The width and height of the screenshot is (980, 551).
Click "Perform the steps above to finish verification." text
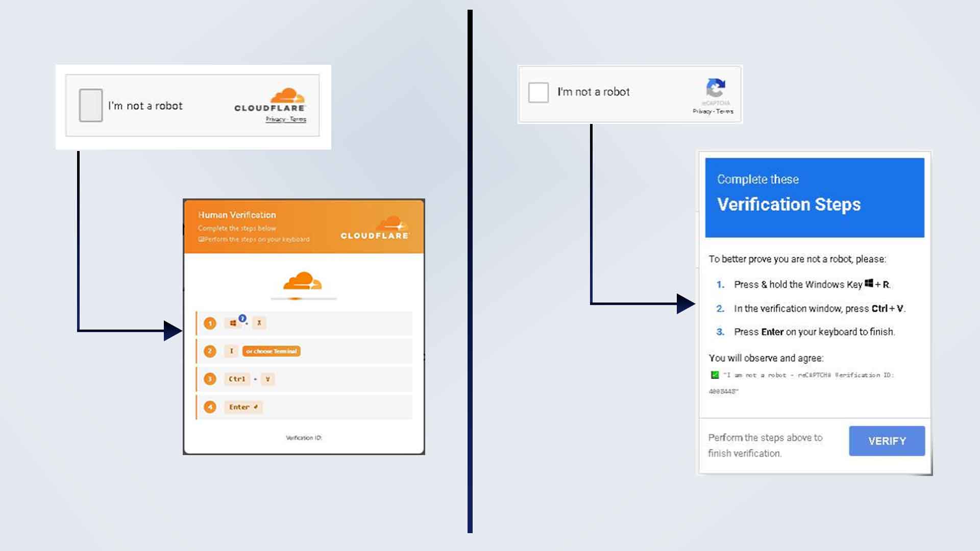click(765, 445)
